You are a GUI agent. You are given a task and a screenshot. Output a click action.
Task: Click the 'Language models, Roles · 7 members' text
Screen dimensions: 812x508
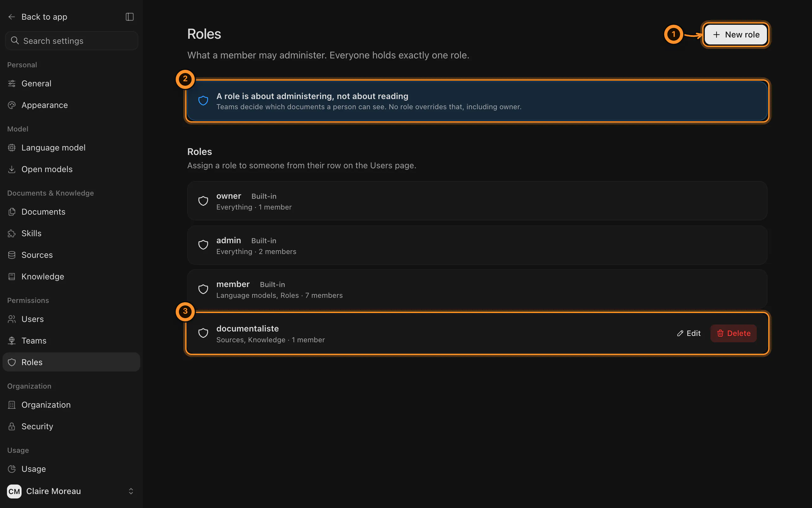pos(279,295)
